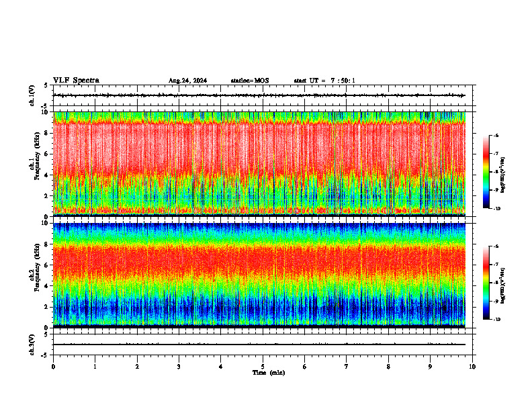Click tick label "6" on time axis
Screen dimensions: 532x411
305,367
